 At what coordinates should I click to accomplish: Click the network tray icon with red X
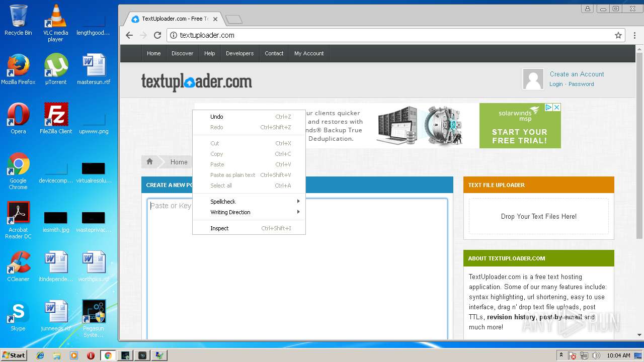pyautogui.click(x=572, y=355)
